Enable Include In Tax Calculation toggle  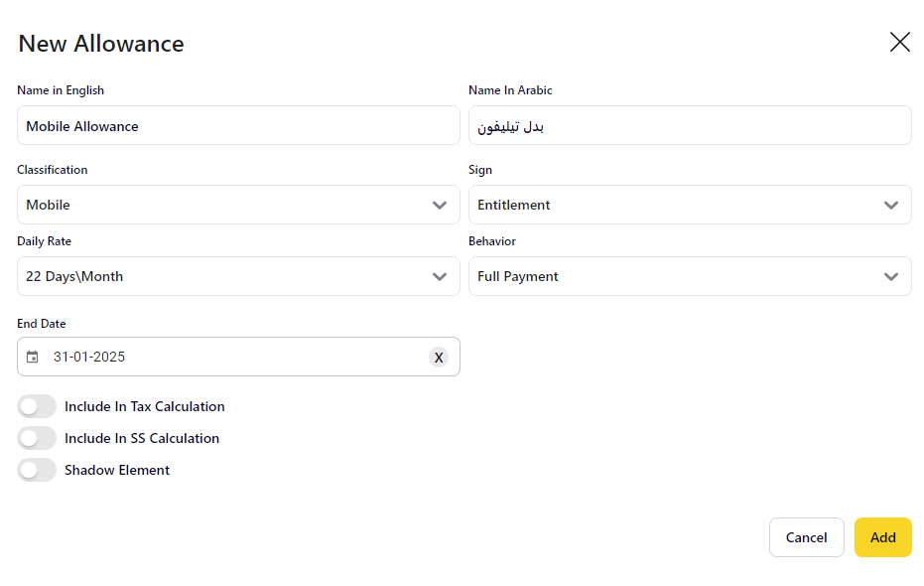click(x=37, y=406)
